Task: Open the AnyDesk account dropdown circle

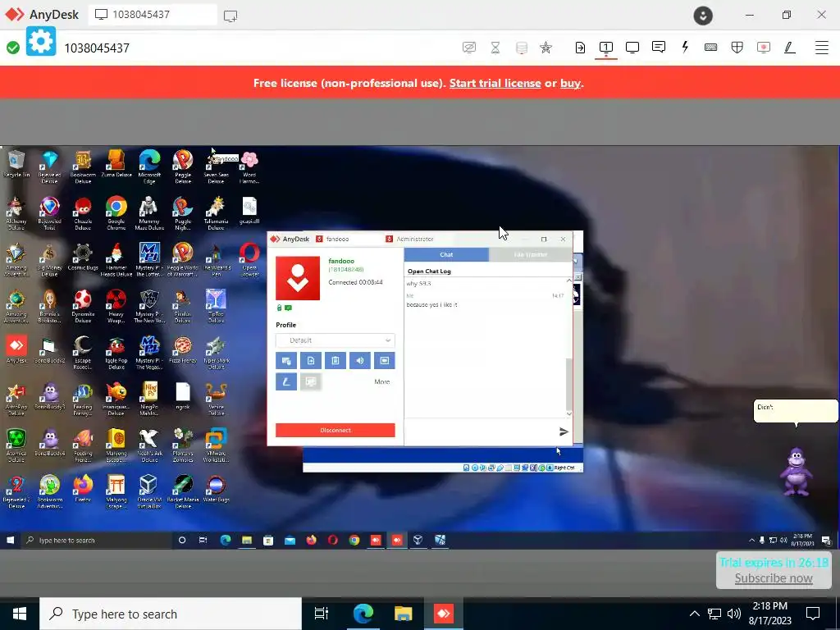Action: point(703,16)
